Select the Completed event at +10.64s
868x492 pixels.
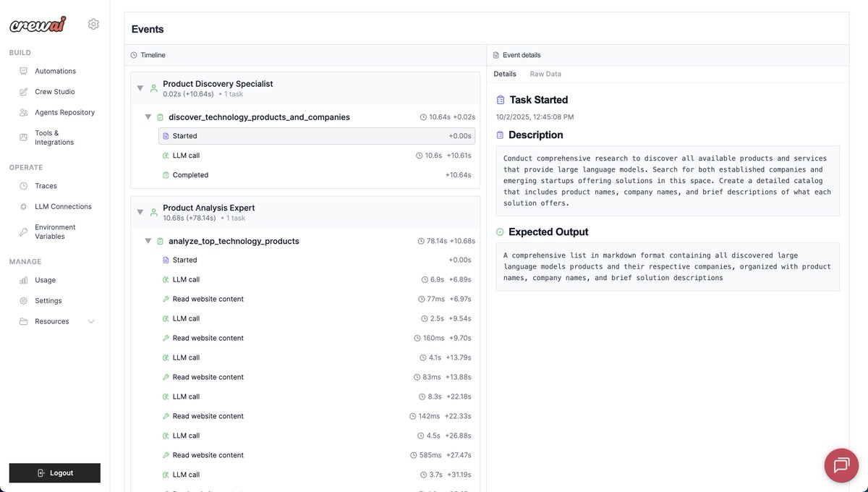coord(317,175)
